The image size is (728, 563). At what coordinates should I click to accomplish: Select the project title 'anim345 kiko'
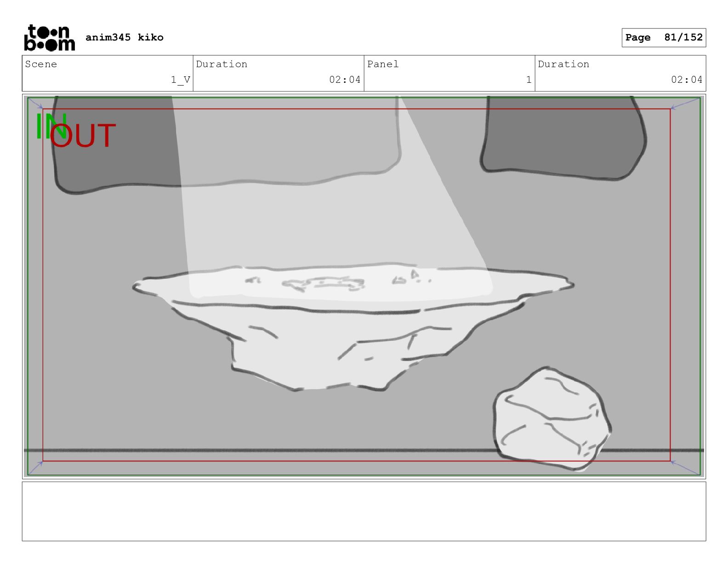(x=125, y=37)
